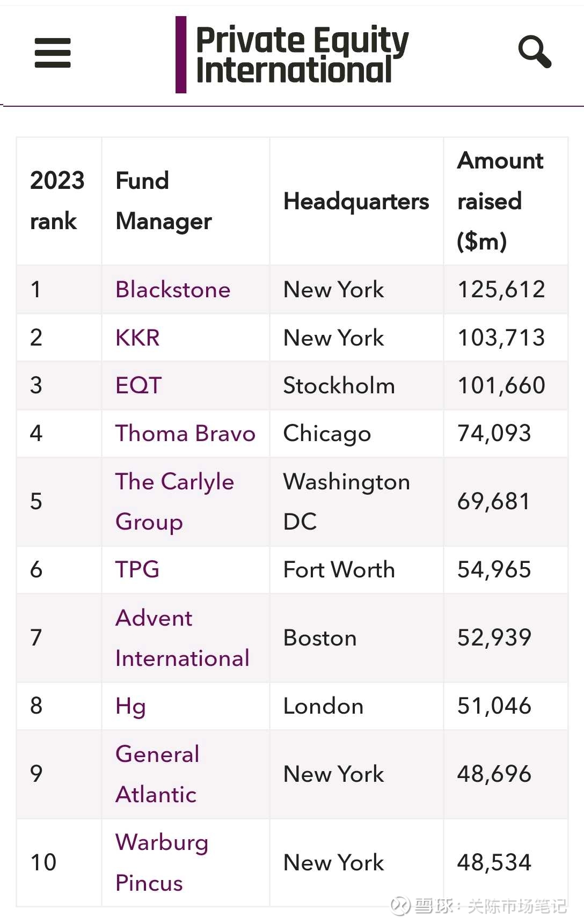Follow the Hg fund manager link
This screenshot has height=924, width=584.
[x=130, y=706]
